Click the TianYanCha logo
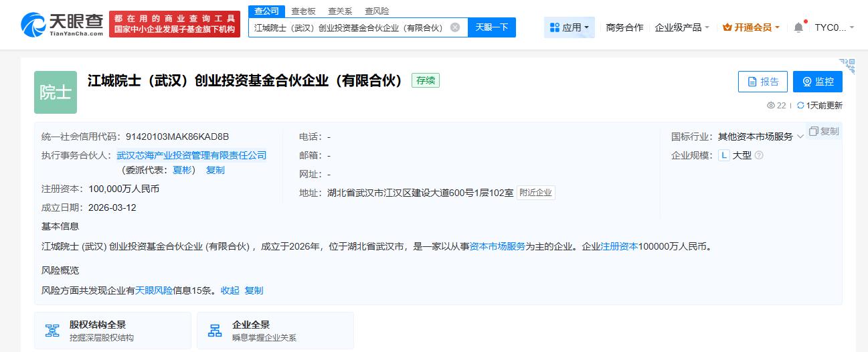868x352 pixels. pos(62,25)
